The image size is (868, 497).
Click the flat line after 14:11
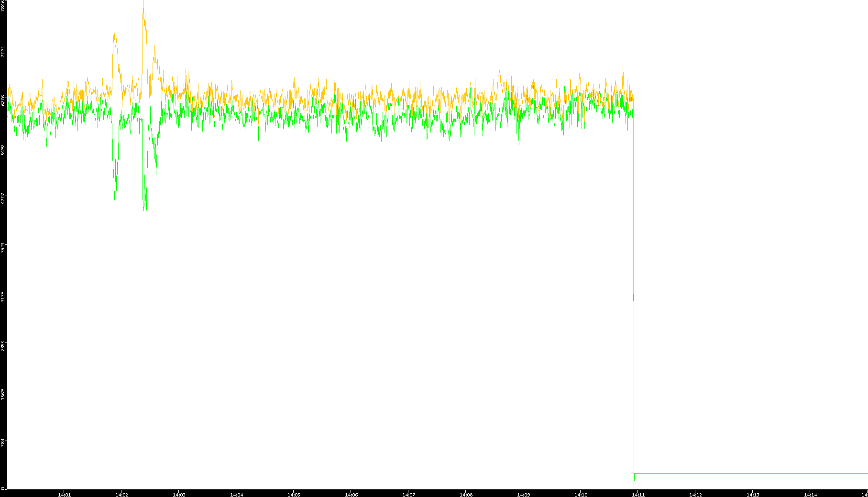pyautogui.click(x=751, y=473)
